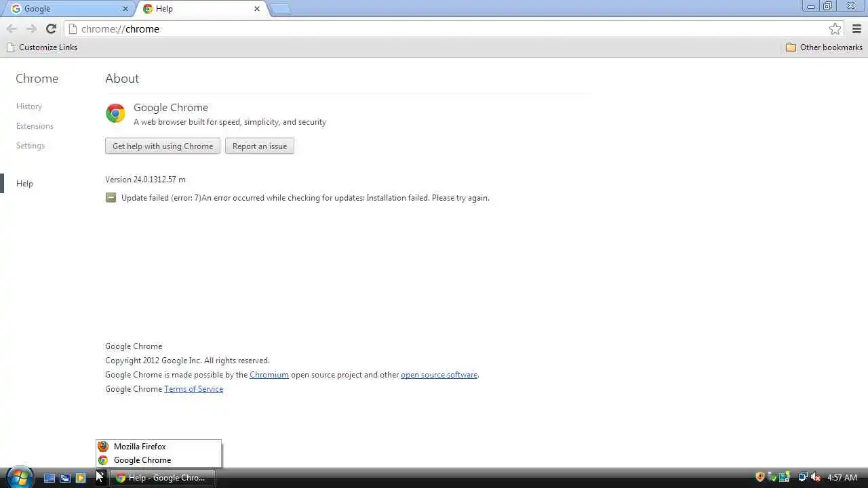The width and height of the screenshot is (868, 488).
Task: Click Switch between windows quick launch icon
Action: tap(65, 478)
